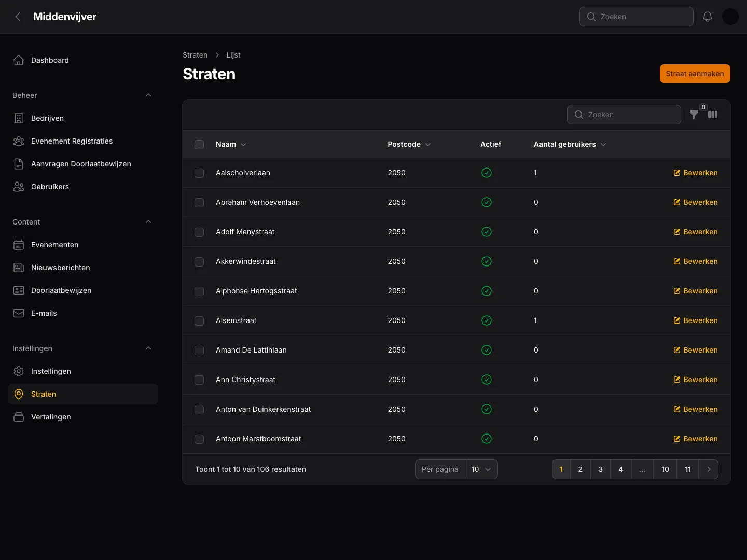Check the Antoon Marstboomstraat row checkbox
Screen dimensions: 747x560
point(199,439)
